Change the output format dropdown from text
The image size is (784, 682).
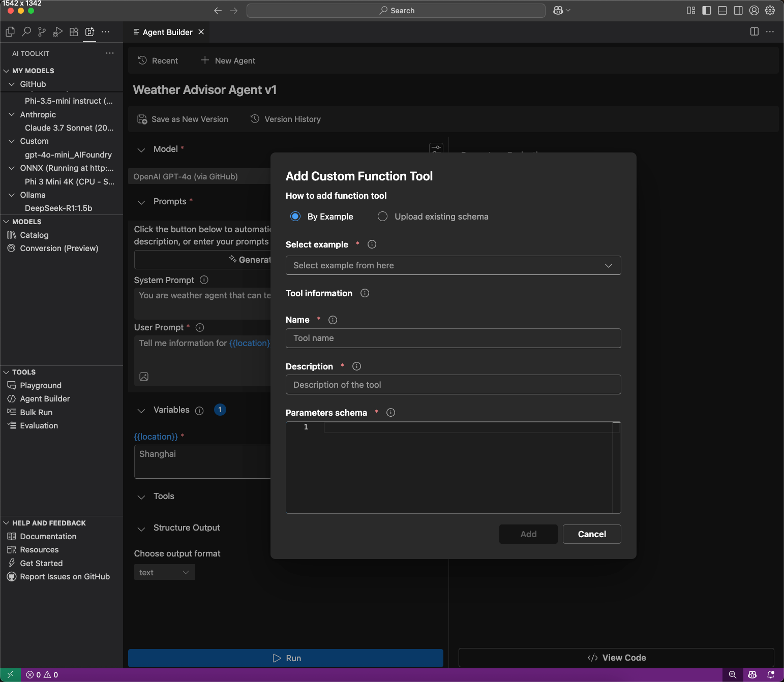pos(164,572)
